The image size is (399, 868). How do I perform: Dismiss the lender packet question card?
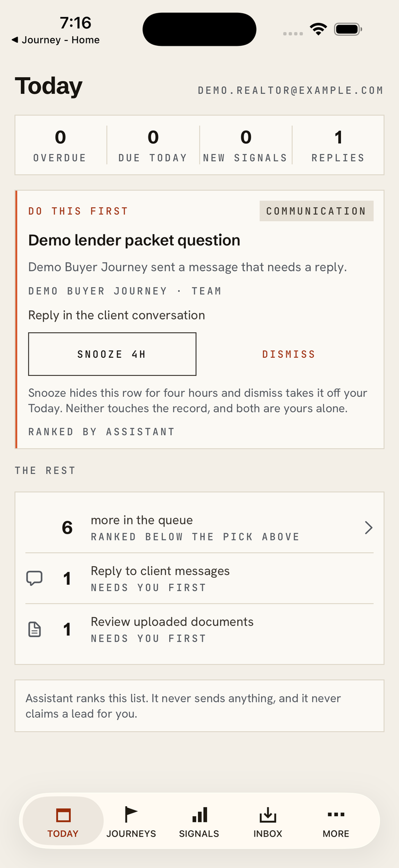click(288, 354)
